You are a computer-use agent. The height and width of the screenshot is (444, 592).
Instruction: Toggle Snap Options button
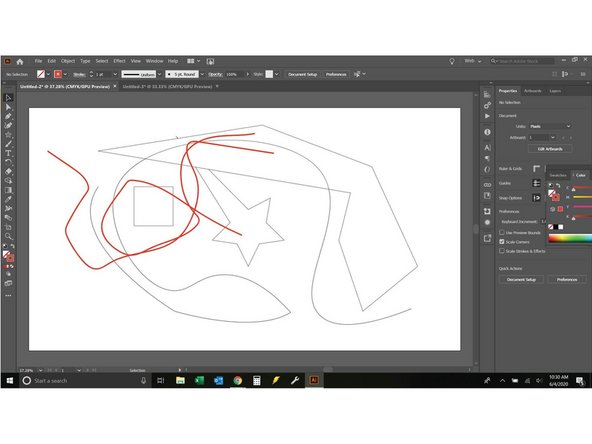[x=536, y=197]
